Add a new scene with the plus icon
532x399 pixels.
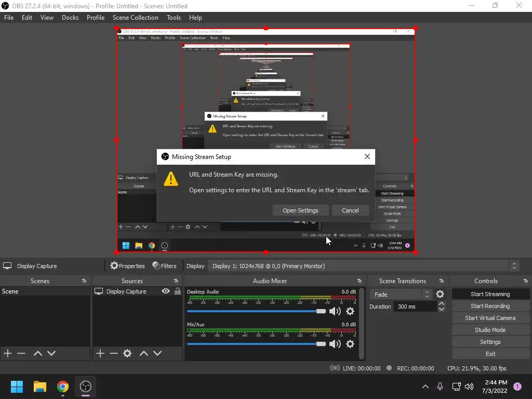pyautogui.click(x=8, y=353)
